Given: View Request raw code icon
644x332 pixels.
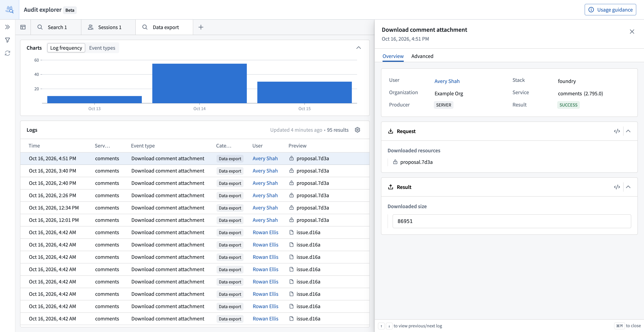Looking at the screenshot, I should coord(617,131).
